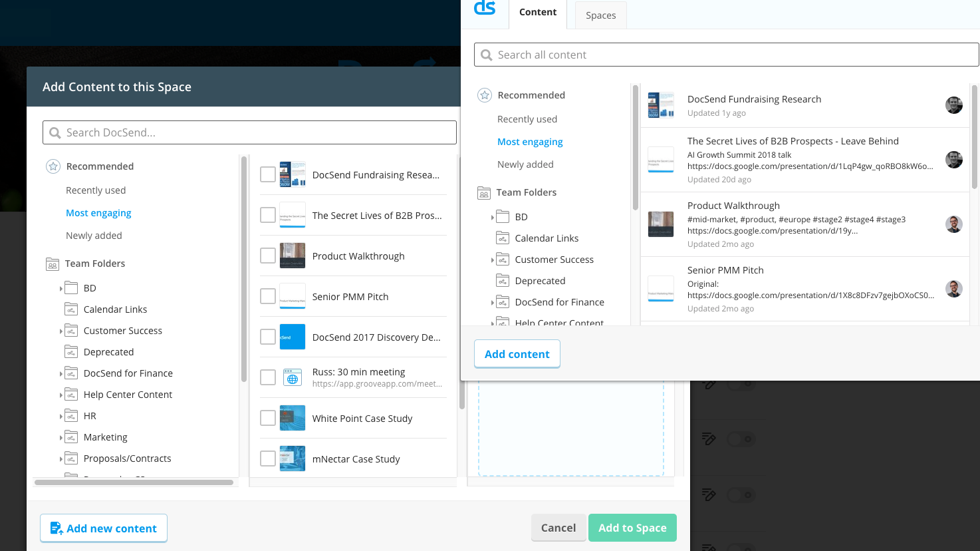
Task: Select Recently used in Content panel
Action: pos(527,119)
